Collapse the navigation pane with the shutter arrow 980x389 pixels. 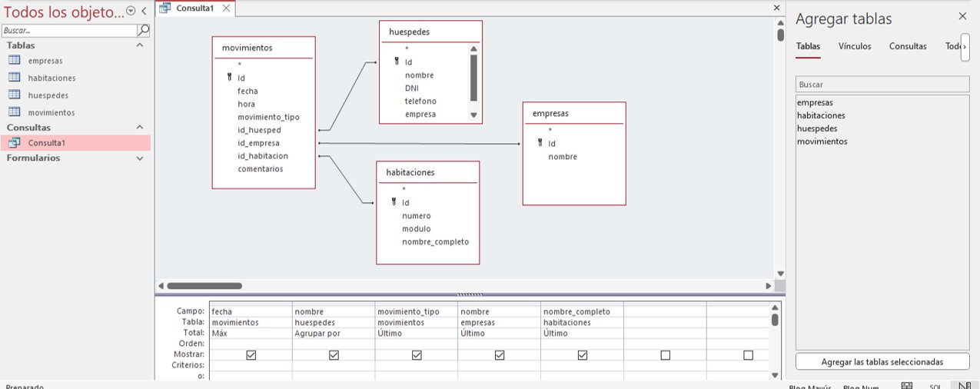click(144, 12)
